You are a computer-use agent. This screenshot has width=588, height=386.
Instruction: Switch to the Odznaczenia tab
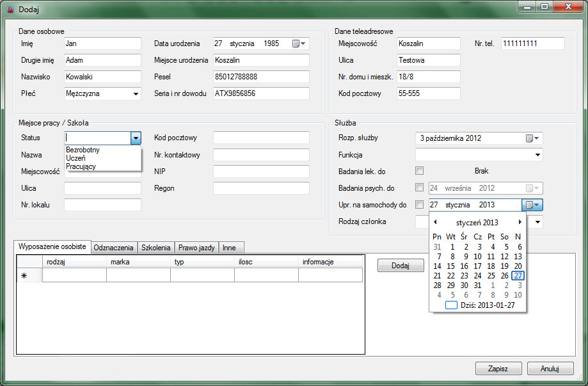(114, 248)
